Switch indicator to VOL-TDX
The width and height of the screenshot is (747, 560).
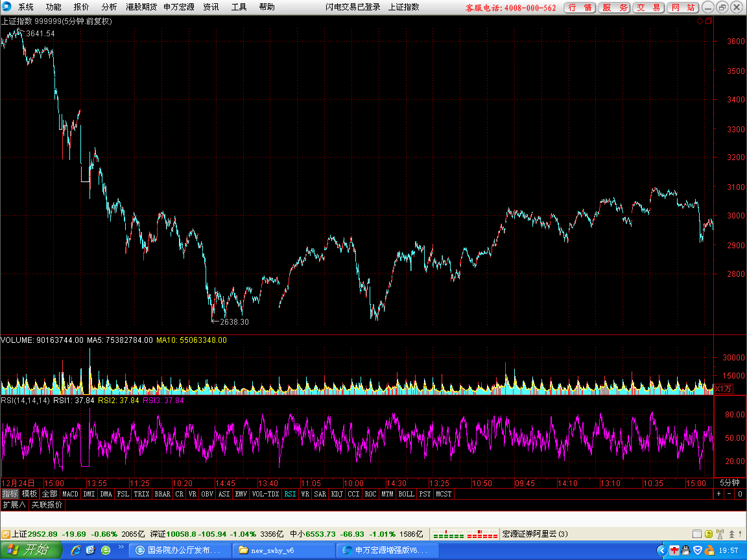click(265, 494)
